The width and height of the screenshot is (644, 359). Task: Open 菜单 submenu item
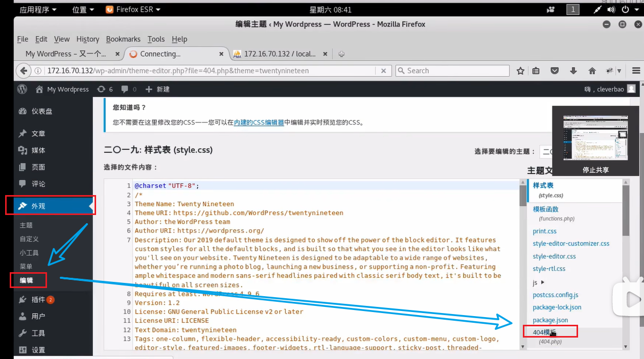click(26, 267)
